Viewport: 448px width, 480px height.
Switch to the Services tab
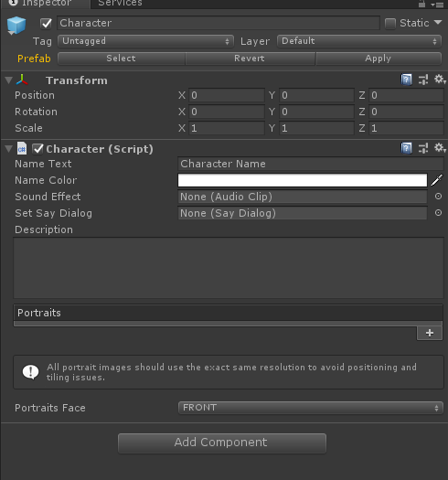point(120,4)
